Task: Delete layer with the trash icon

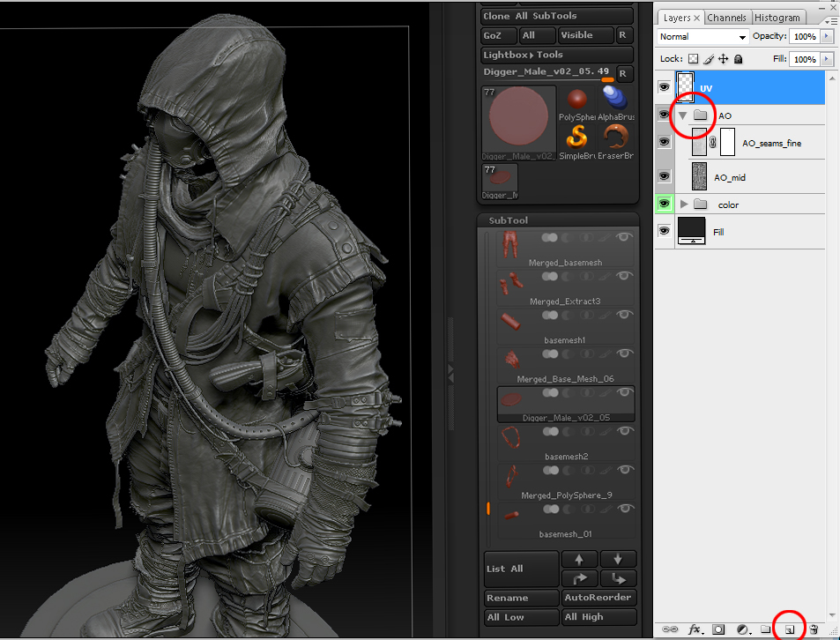Action: click(x=814, y=629)
